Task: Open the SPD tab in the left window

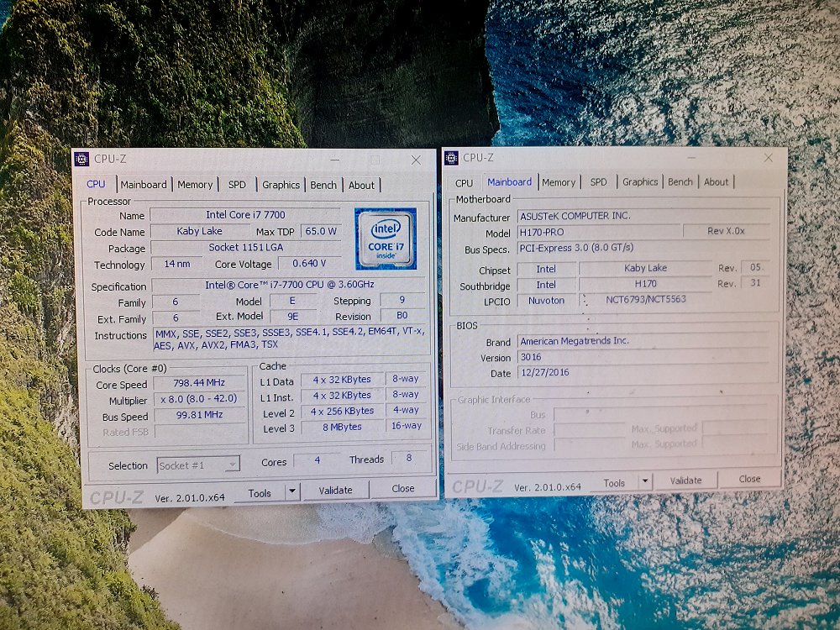Action: [238, 185]
